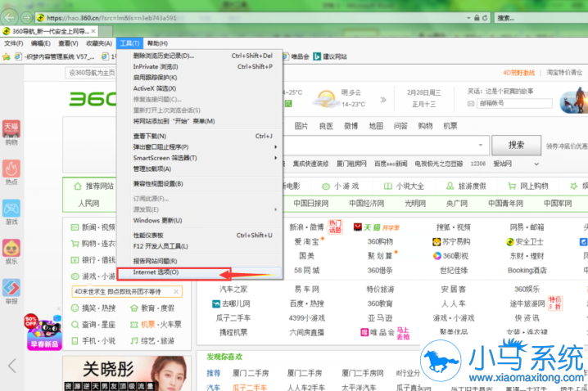Open the address bar dropdown arrow
588x391 pixels.
click(x=468, y=18)
